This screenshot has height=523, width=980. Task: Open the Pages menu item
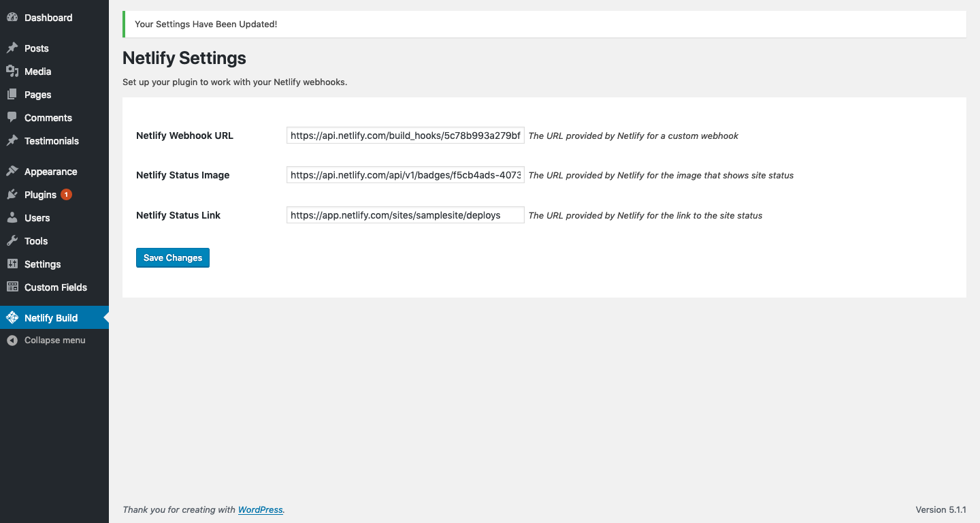point(54,95)
